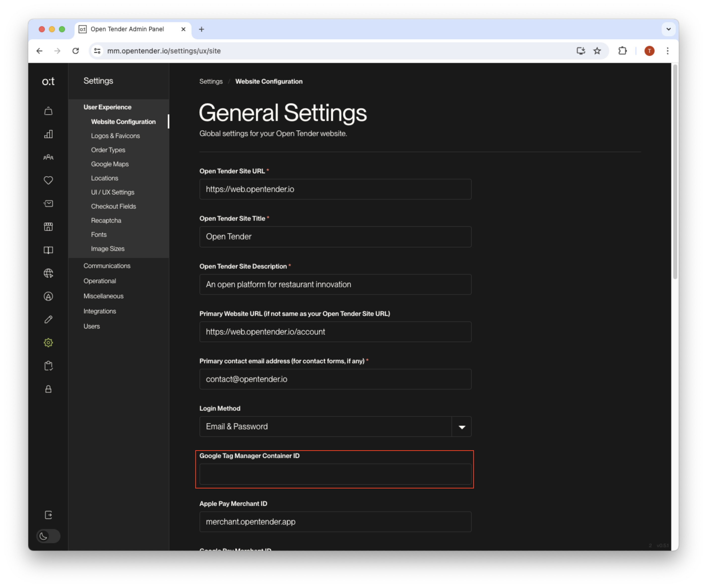Expand the Login Method dropdown arrow
707x588 pixels.
click(x=462, y=427)
